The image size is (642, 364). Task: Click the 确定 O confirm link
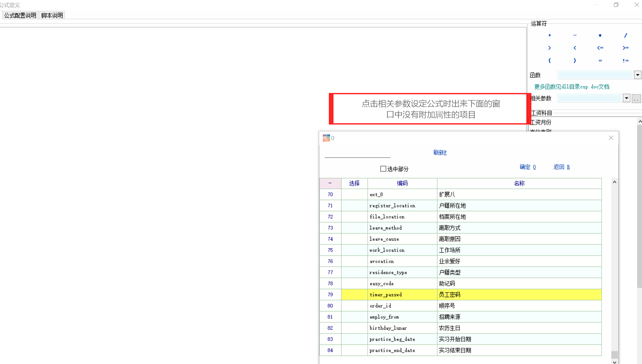tap(528, 167)
